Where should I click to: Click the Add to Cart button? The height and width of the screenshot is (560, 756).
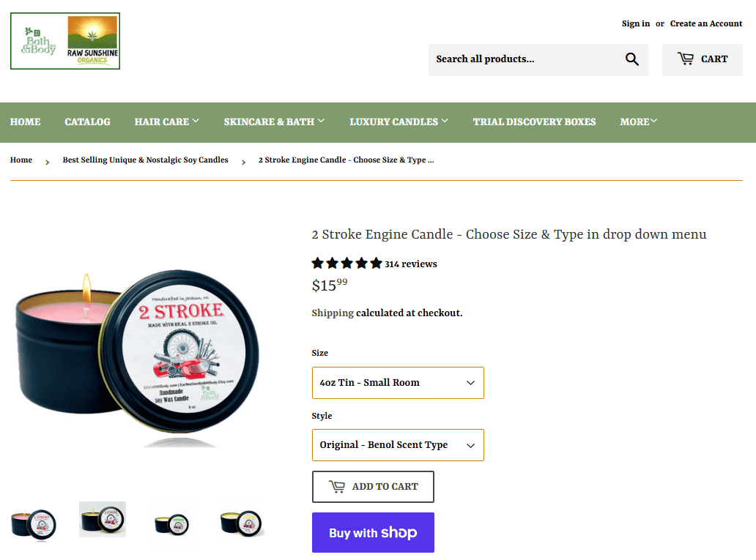373,487
